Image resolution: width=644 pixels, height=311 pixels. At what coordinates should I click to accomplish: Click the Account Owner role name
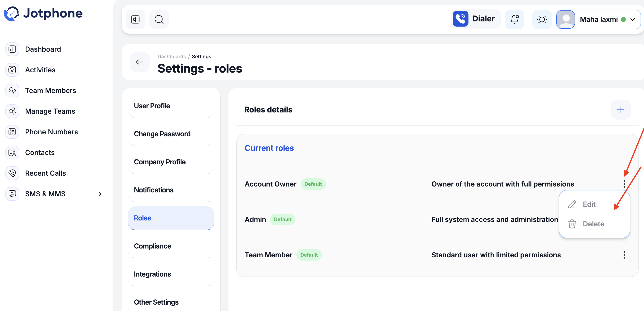point(271,184)
